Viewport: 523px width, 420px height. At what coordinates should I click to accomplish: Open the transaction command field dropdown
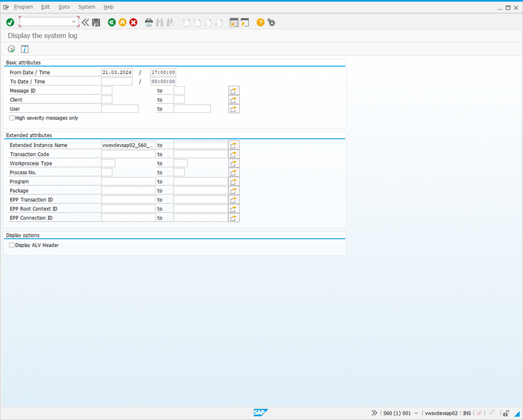pos(74,22)
